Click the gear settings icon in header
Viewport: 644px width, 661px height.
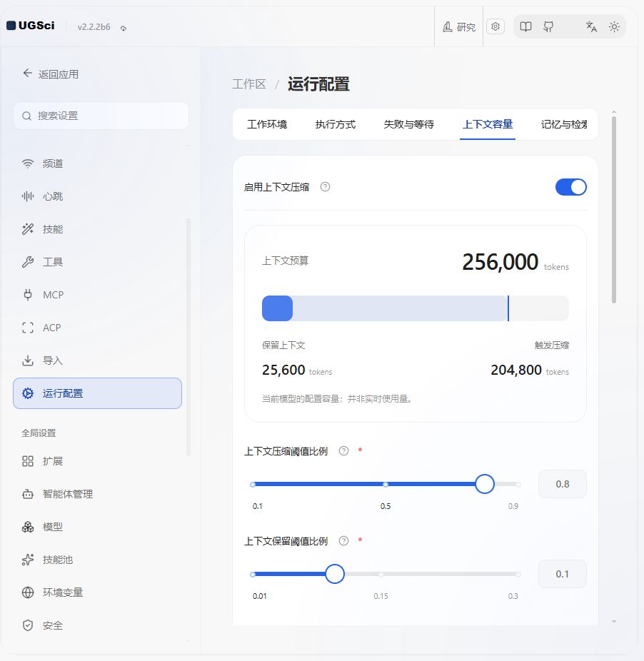tap(495, 26)
